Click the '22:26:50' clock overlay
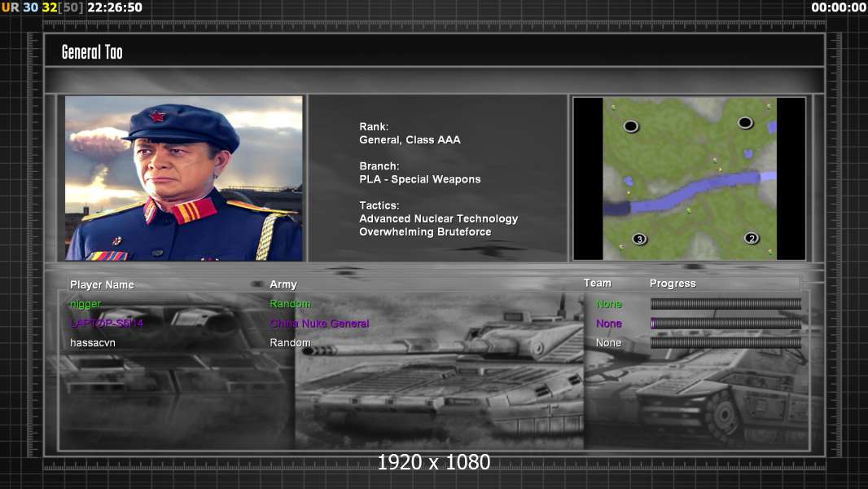 click(x=115, y=7)
